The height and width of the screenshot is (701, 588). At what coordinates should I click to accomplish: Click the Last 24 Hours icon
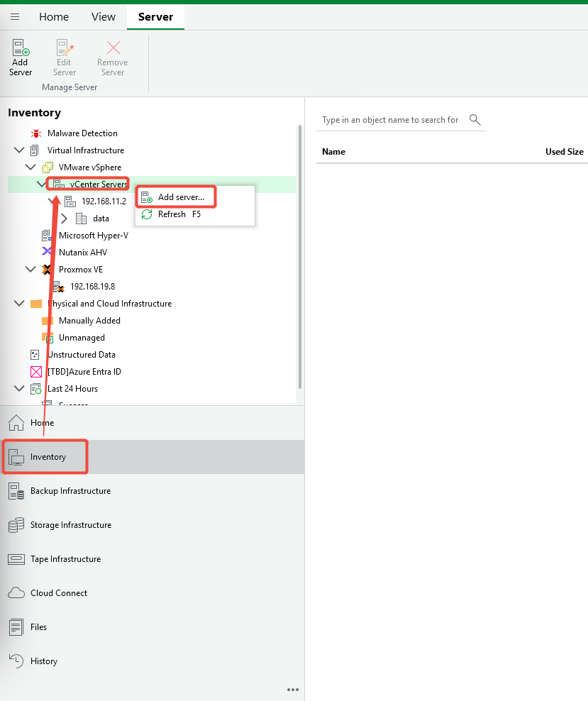tap(36, 389)
